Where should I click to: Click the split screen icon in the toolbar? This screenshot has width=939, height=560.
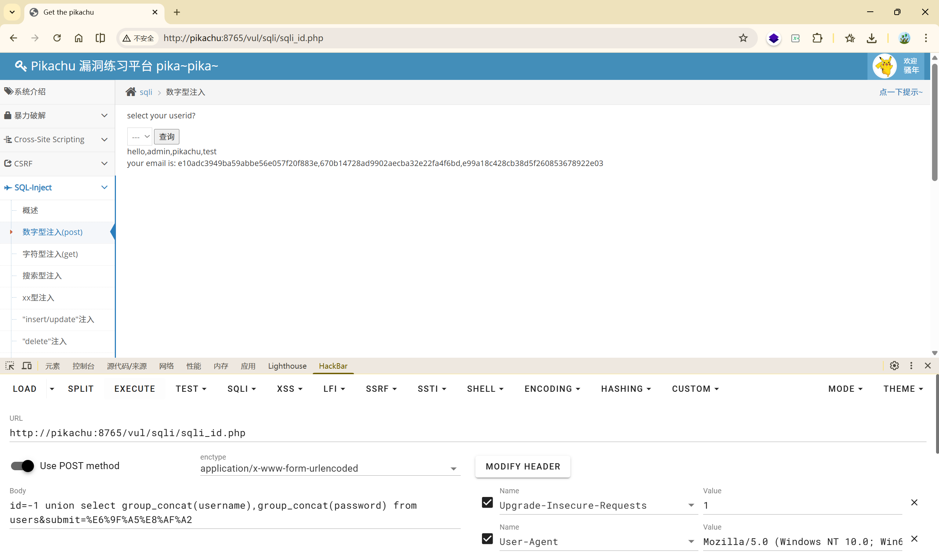(100, 38)
